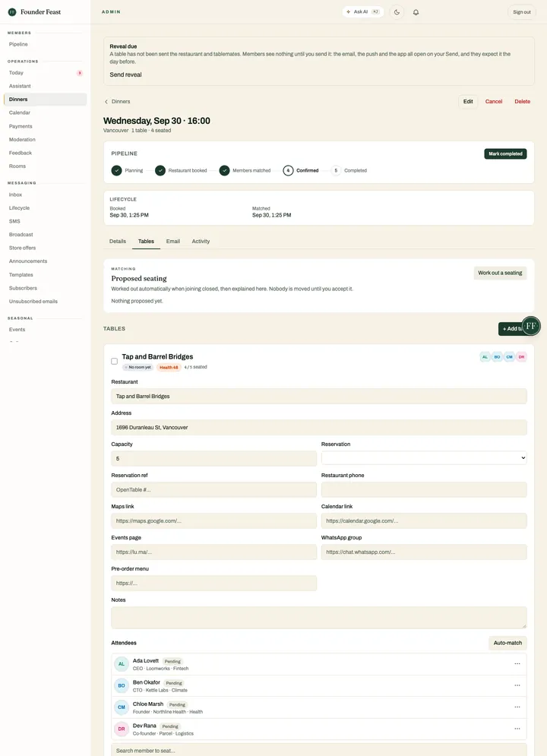Click the Health 48 badge
Viewport: 547px width, 756px height.
169,368
